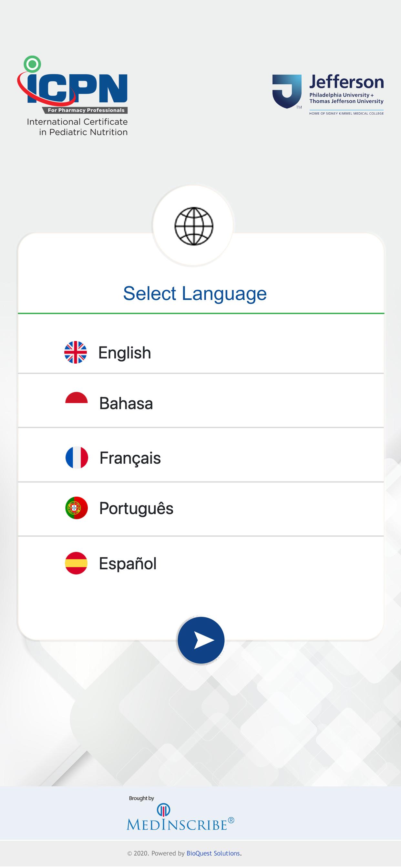This screenshot has height=868, width=401.
Task: Click the blue arrow proceed button
Action: pos(201,640)
